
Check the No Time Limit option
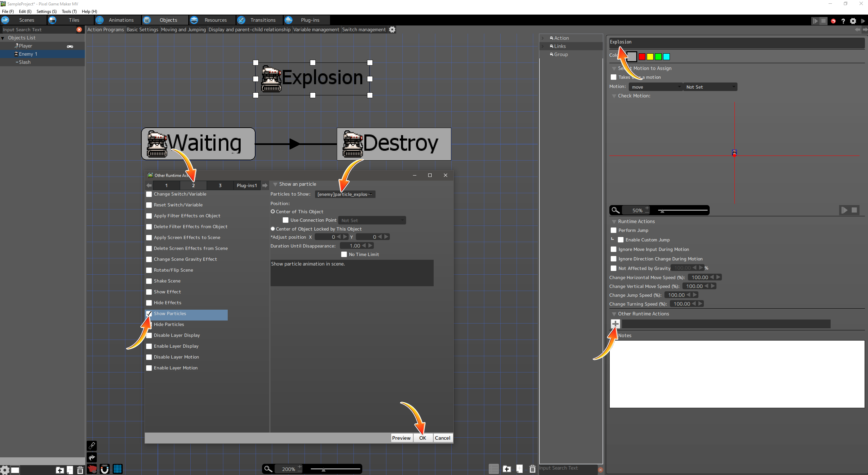pos(344,255)
